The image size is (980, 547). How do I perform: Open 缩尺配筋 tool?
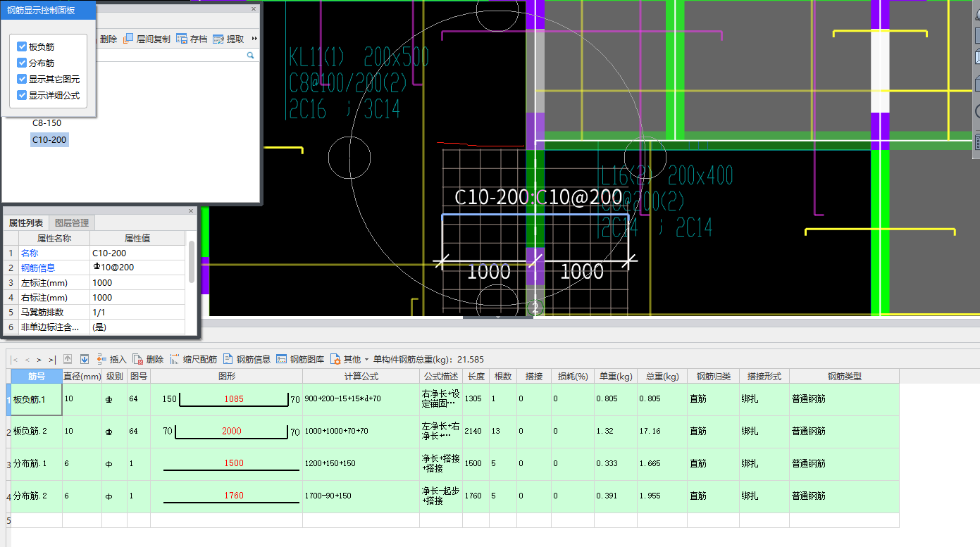(193, 359)
